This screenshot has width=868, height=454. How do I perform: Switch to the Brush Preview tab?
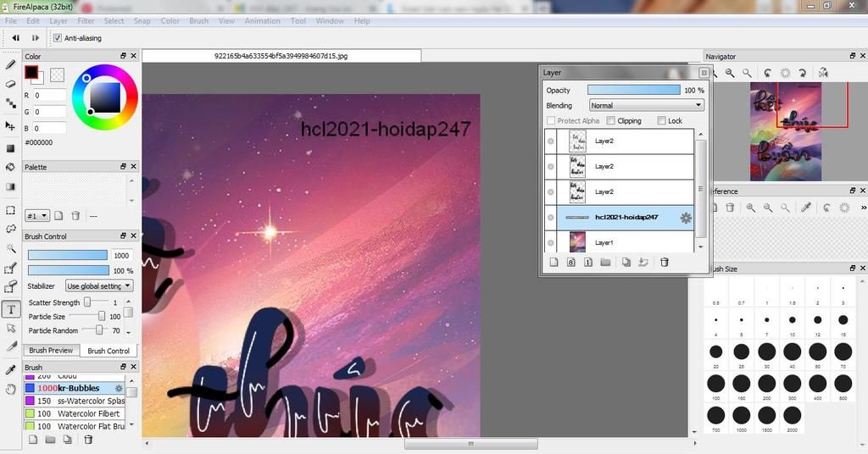pyautogui.click(x=51, y=350)
